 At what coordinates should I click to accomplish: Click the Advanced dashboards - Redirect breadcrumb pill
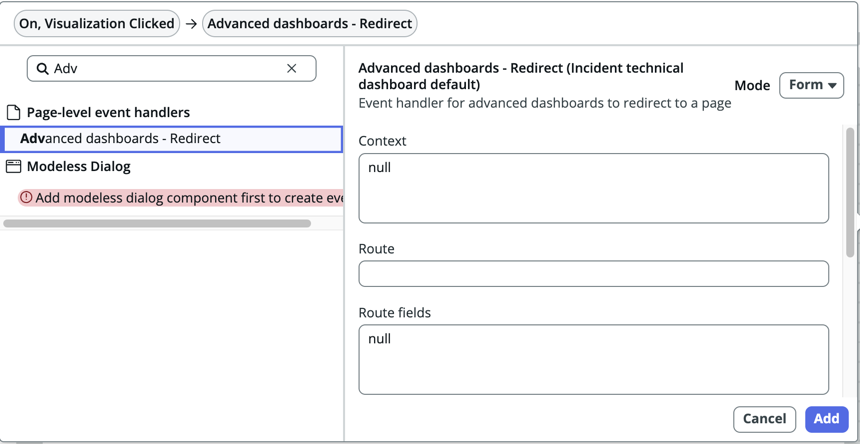[x=310, y=24]
